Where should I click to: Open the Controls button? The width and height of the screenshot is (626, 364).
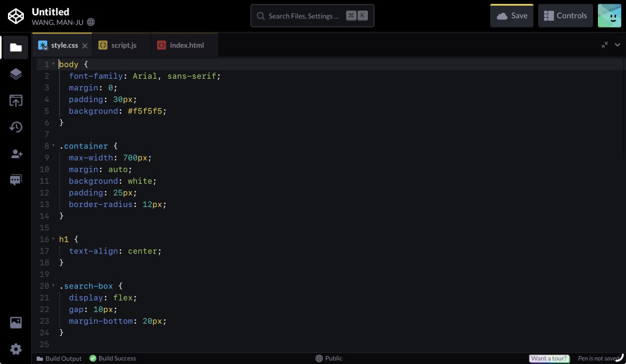(x=565, y=16)
